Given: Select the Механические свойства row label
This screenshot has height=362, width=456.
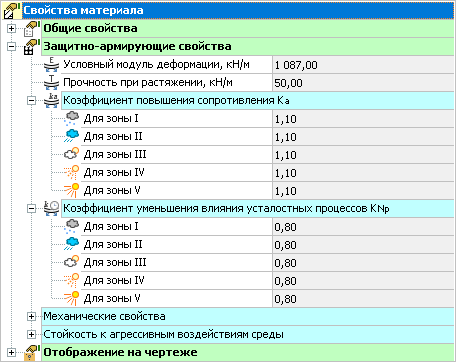Looking at the screenshot, I should tap(104, 317).
